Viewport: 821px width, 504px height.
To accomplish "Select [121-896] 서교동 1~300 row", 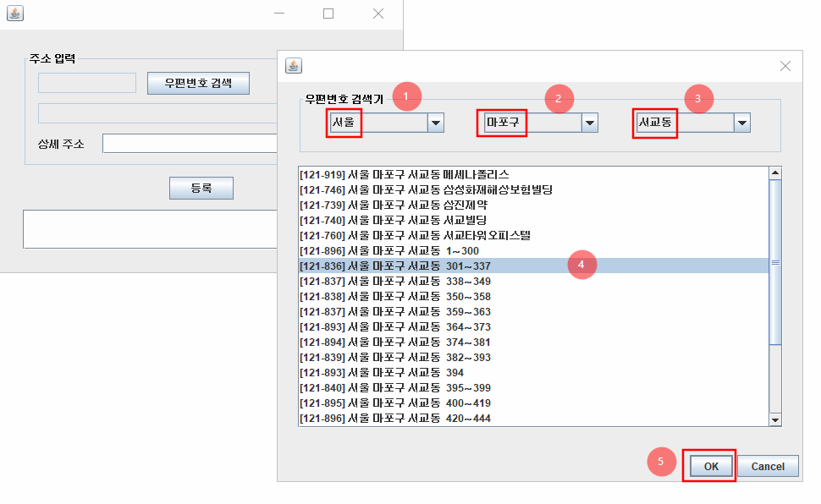I will tap(533, 250).
